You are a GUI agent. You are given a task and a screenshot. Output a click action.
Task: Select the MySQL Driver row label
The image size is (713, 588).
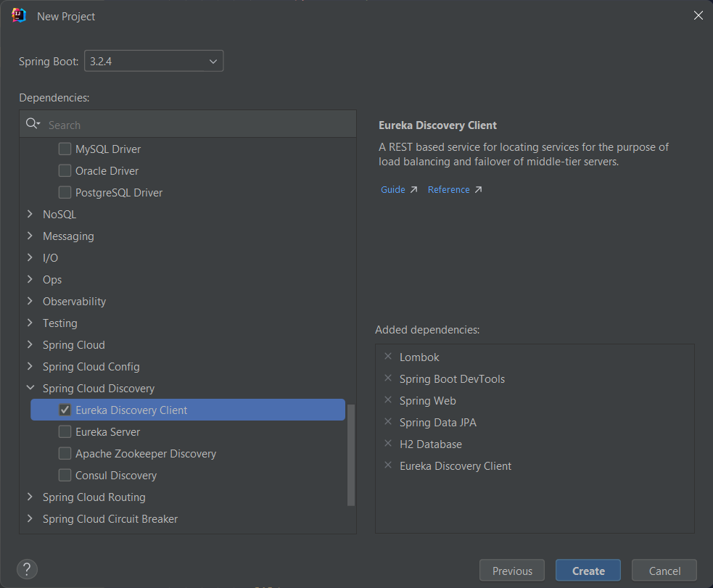108,149
